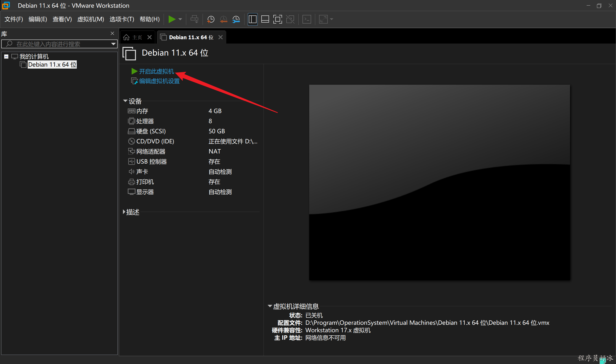Close the Debian 11.x 64 位 tab
This screenshot has width=616, height=364.
coord(221,37)
